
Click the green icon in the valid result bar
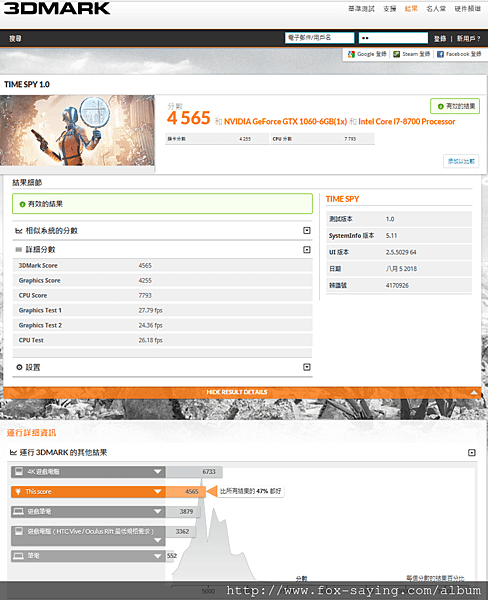pyautogui.click(x=22, y=204)
